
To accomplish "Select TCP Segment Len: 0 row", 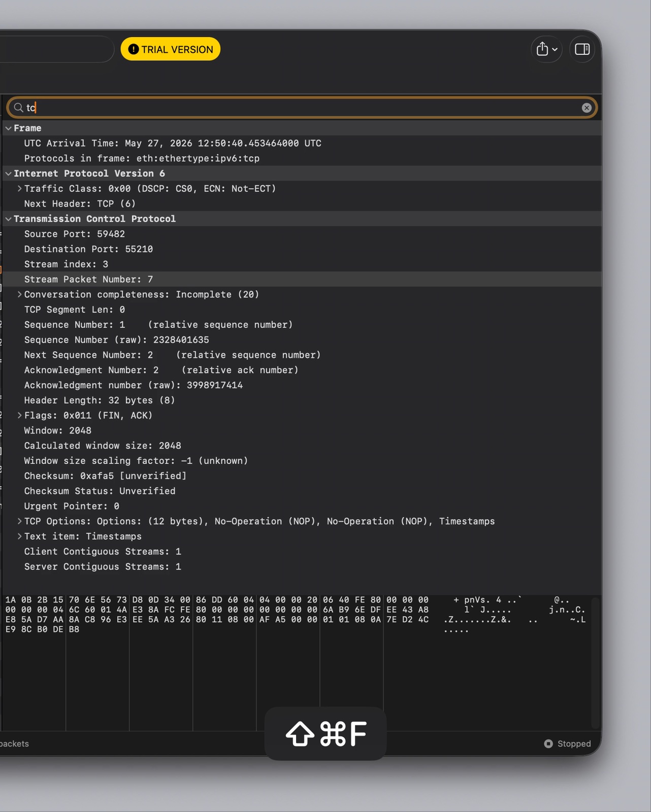I will point(302,310).
